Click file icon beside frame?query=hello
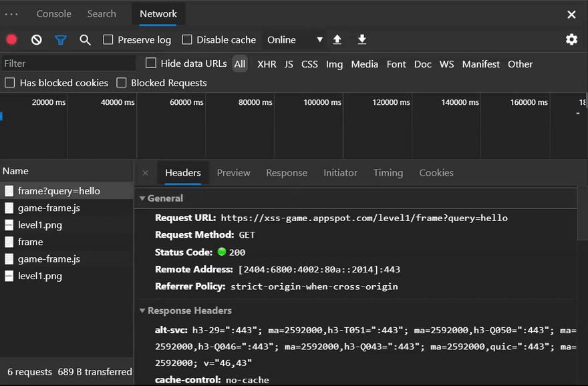The width and height of the screenshot is (588, 386). [9, 191]
